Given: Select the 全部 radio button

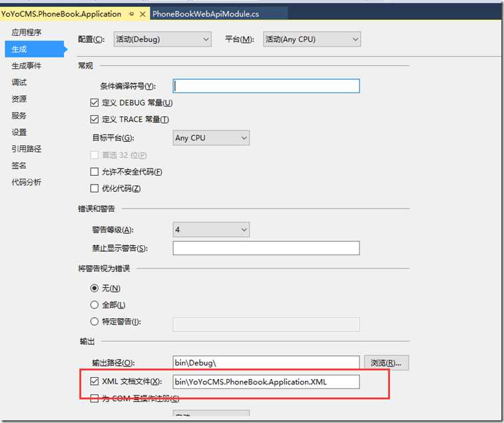Looking at the screenshot, I should click(94, 304).
